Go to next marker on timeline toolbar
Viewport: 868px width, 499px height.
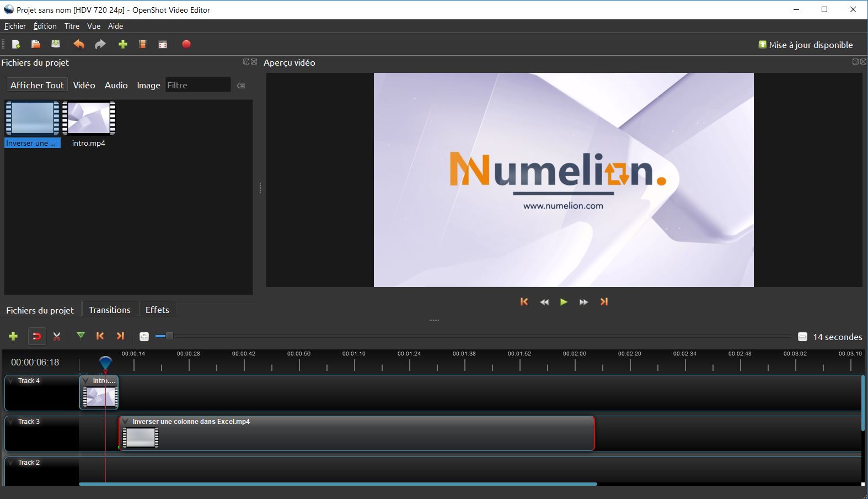pos(120,336)
